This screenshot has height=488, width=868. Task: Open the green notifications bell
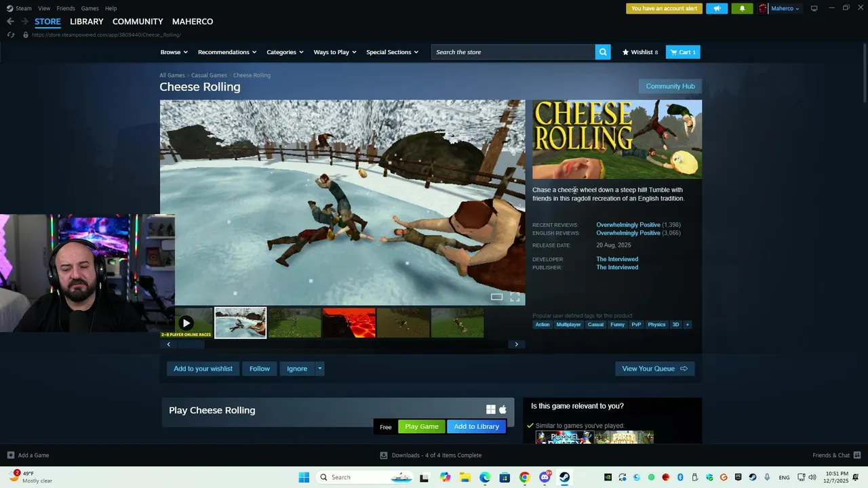pyautogui.click(x=742, y=9)
